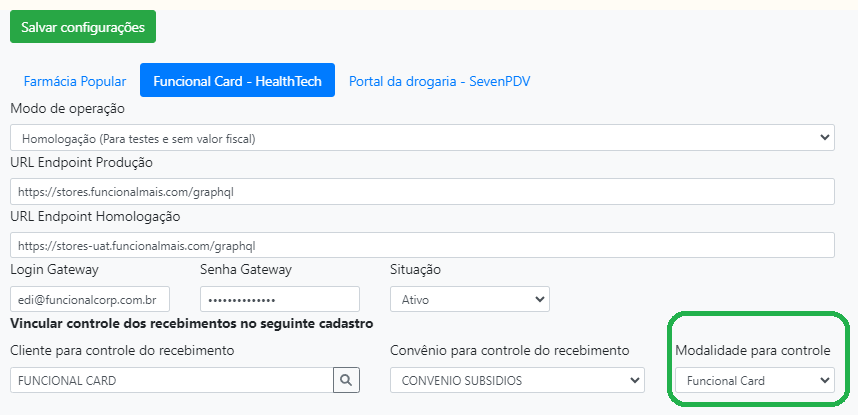This screenshot has width=858, height=415.
Task: Click the "Login Gateway" field label
Action: (x=54, y=270)
